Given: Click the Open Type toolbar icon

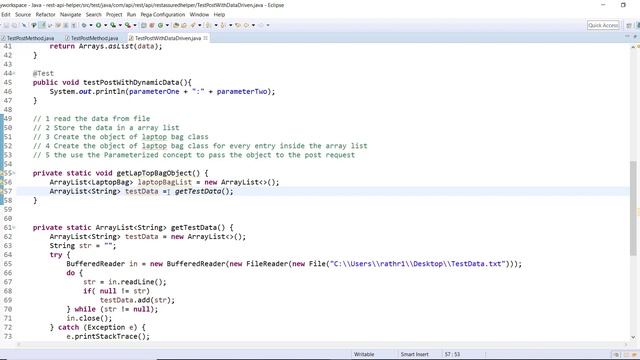Looking at the screenshot, I should tap(176, 25).
